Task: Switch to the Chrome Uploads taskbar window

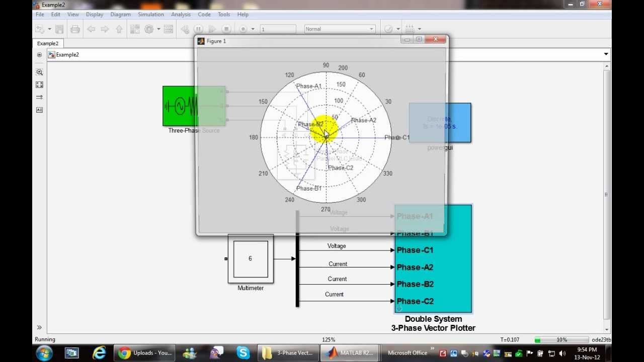Action: click(x=144, y=353)
